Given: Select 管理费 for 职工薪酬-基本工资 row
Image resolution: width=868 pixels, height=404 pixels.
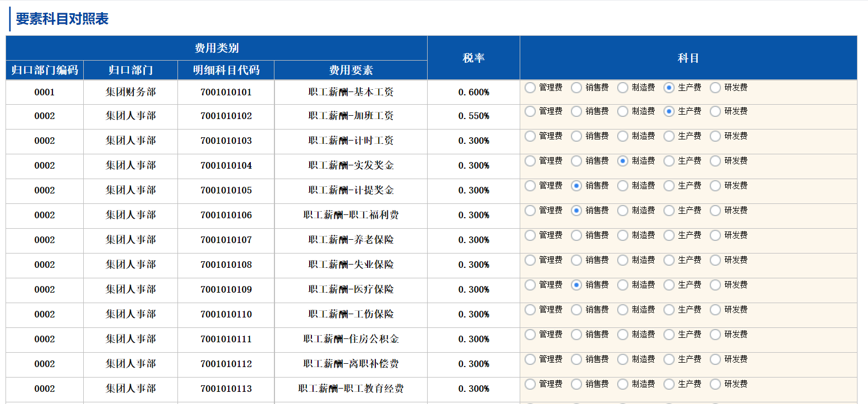Looking at the screenshot, I should click(x=530, y=88).
